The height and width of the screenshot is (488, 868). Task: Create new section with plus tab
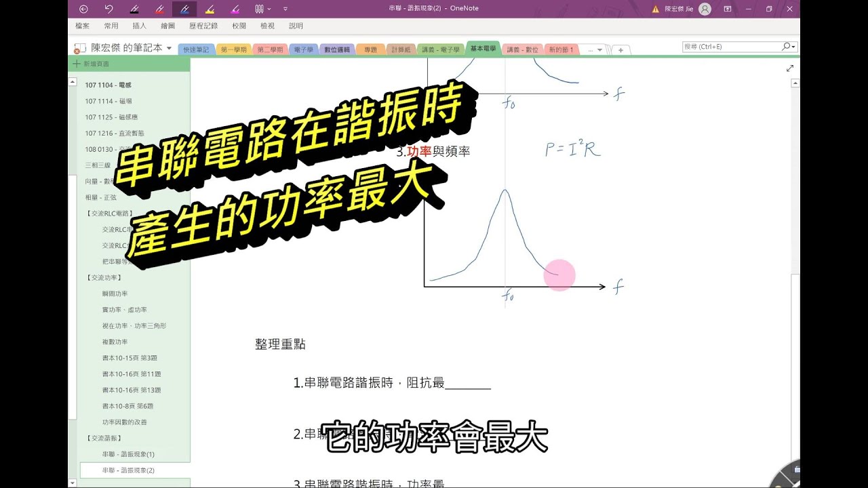click(x=620, y=49)
